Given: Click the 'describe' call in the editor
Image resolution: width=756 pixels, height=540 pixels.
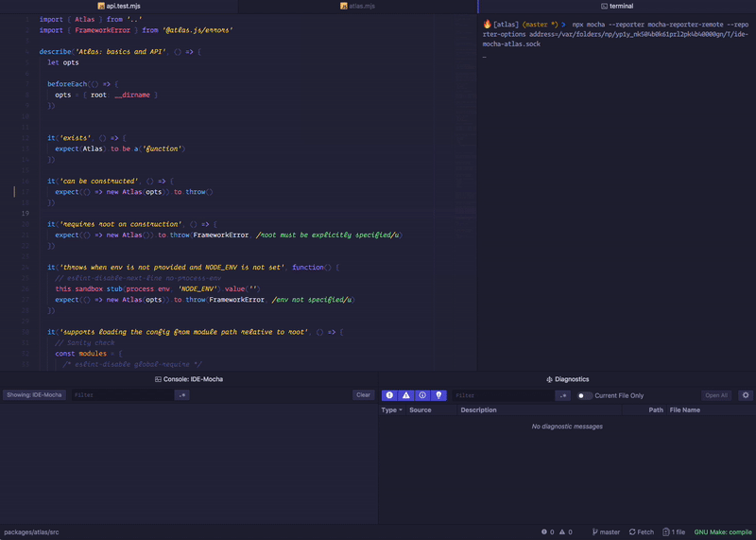Looking at the screenshot, I should pyautogui.click(x=55, y=52).
